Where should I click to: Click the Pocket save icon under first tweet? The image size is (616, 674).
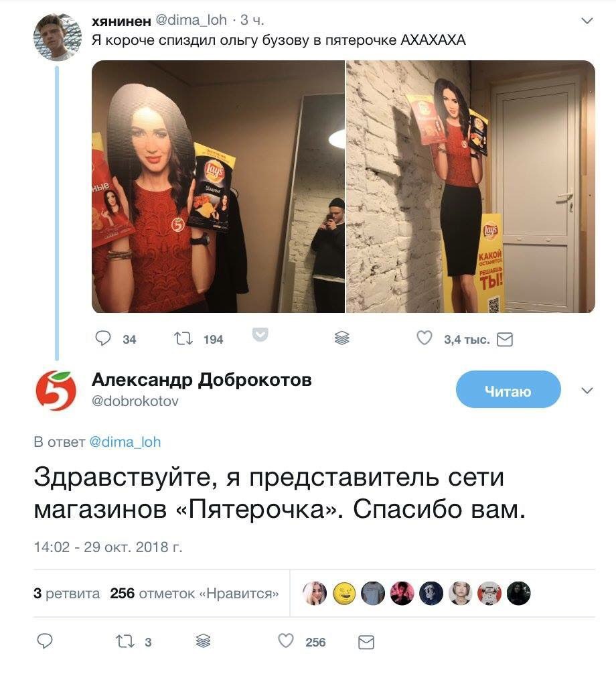pos(260,334)
